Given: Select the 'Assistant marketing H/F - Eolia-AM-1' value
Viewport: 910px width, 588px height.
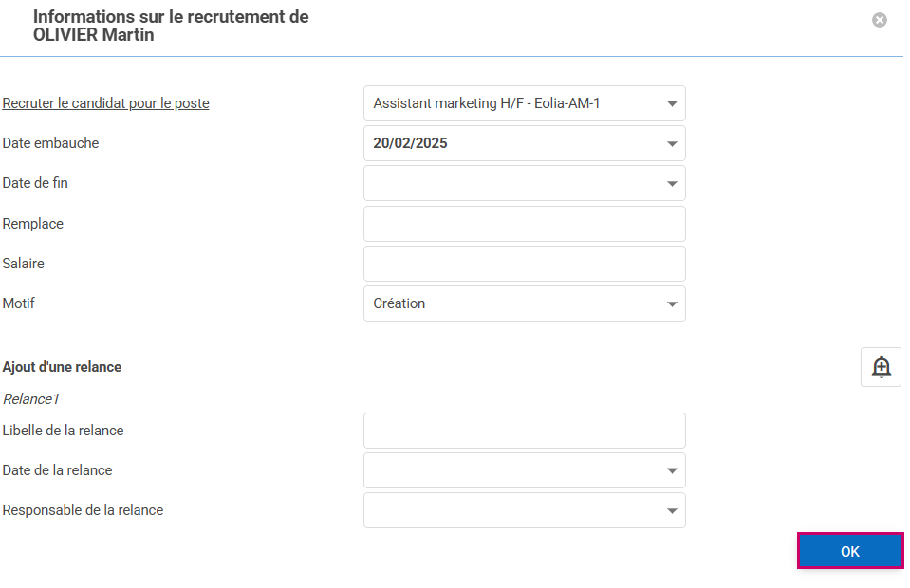Looking at the screenshot, I should point(486,104).
